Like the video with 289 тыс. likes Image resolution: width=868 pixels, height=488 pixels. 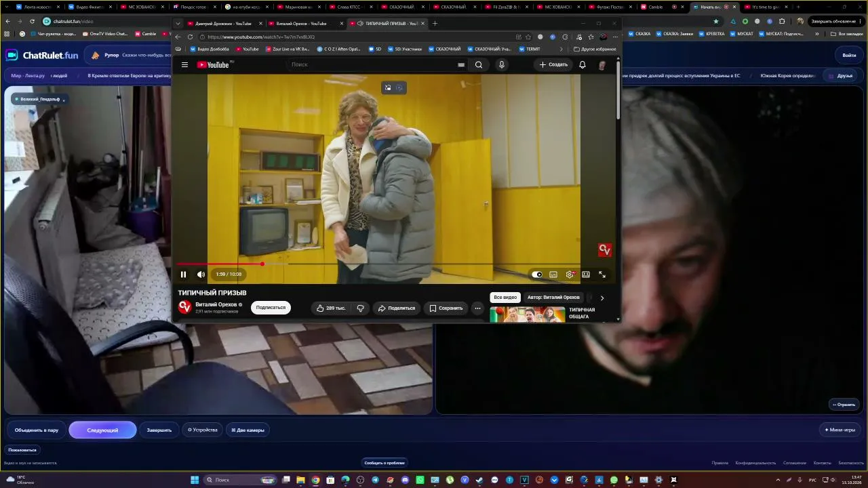(331, 308)
